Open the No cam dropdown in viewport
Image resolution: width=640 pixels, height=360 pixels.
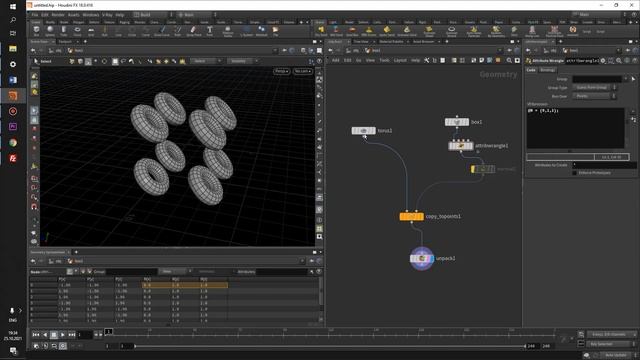coord(302,71)
